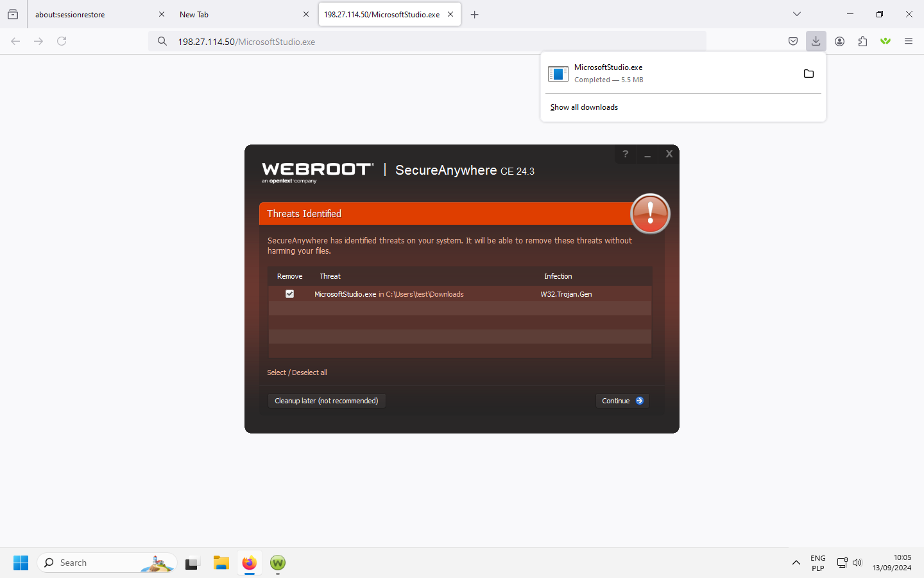Click the W32.Trojan.Gen infection name
Viewport: 924px width, 578px height.
click(x=566, y=294)
